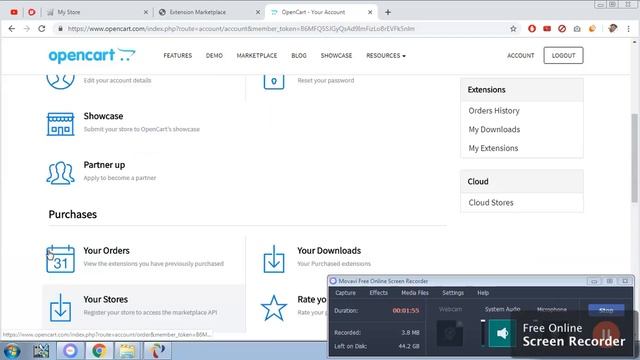
Task: Click the Edit account details user icon
Action: tap(60, 81)
